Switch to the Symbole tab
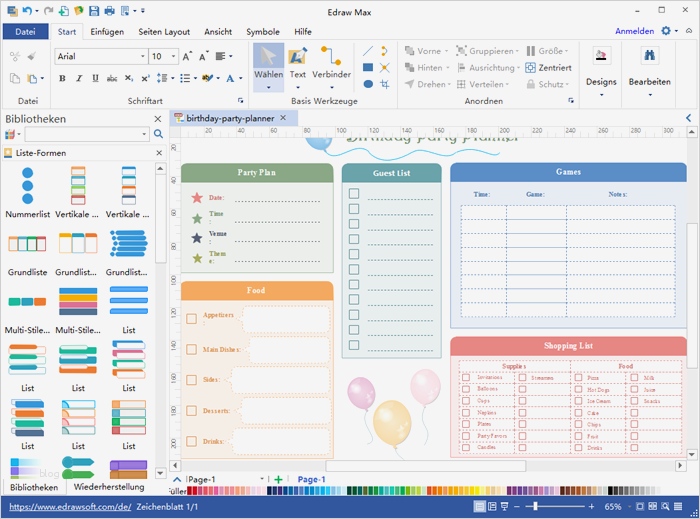 coord(263,32)
